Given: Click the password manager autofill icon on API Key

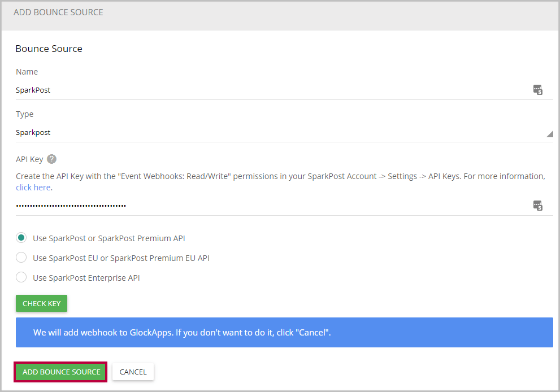Looking at the screenshot, I should [537, 205].
